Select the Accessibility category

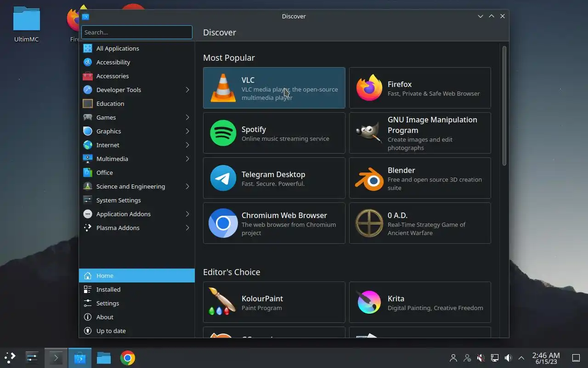137,62
